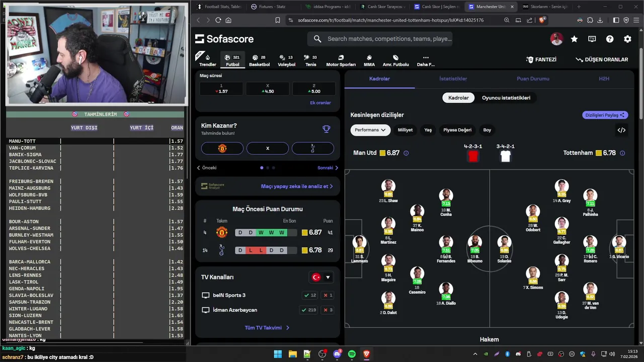Upvote beIN Sports 3 channel

click(310, 295)
